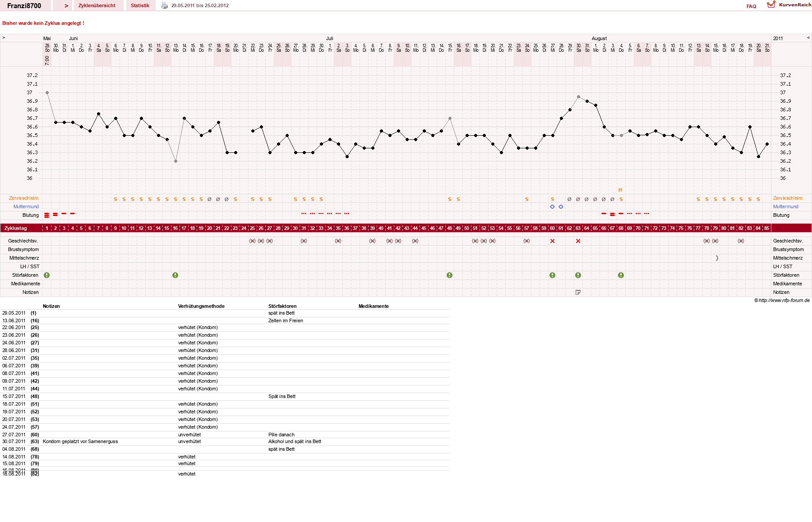Viewport: 812px width, 522px height.
Task: Click the Störfaktoren warning icon on cycle day 48
Action: 449,275
